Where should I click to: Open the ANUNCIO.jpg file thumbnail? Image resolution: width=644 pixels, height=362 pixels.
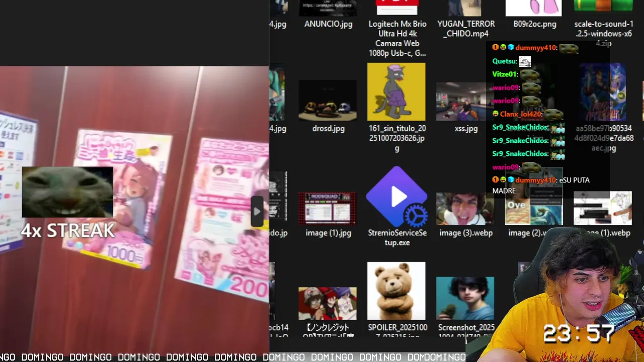(328, 8)
